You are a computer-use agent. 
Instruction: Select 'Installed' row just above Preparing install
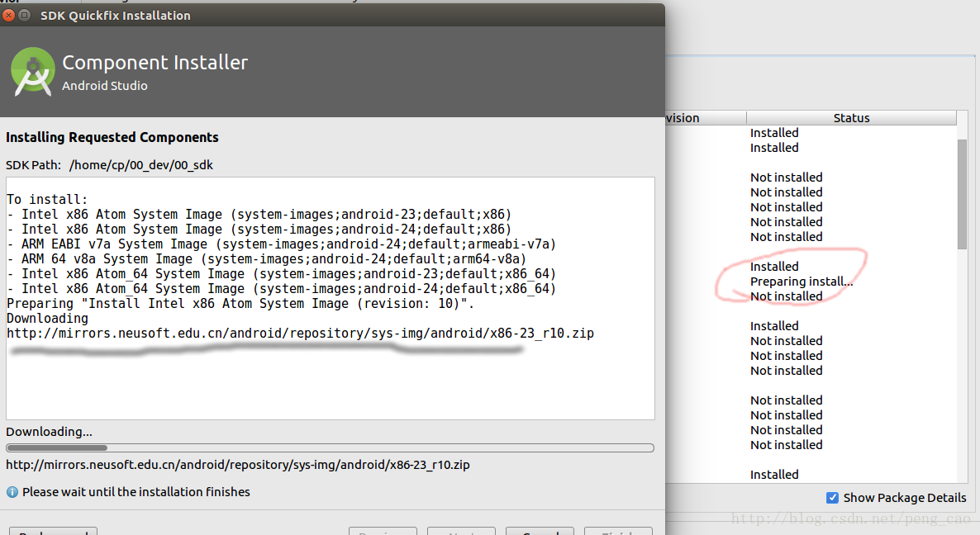[x=774, y=267]
